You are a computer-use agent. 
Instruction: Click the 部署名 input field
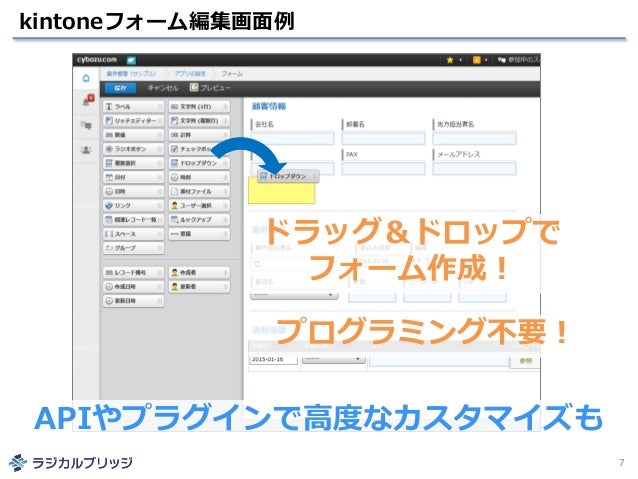[x=383, y=138]
